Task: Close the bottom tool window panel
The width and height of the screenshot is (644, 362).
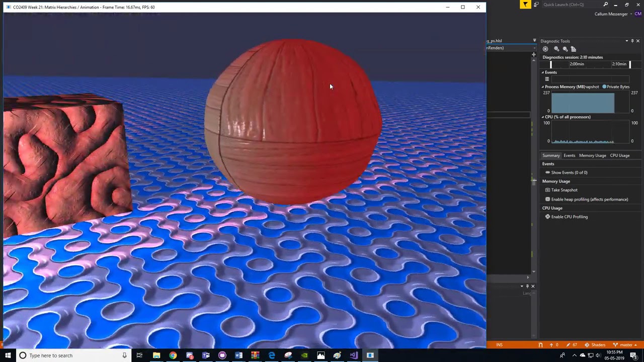Action: pos(533,286)
